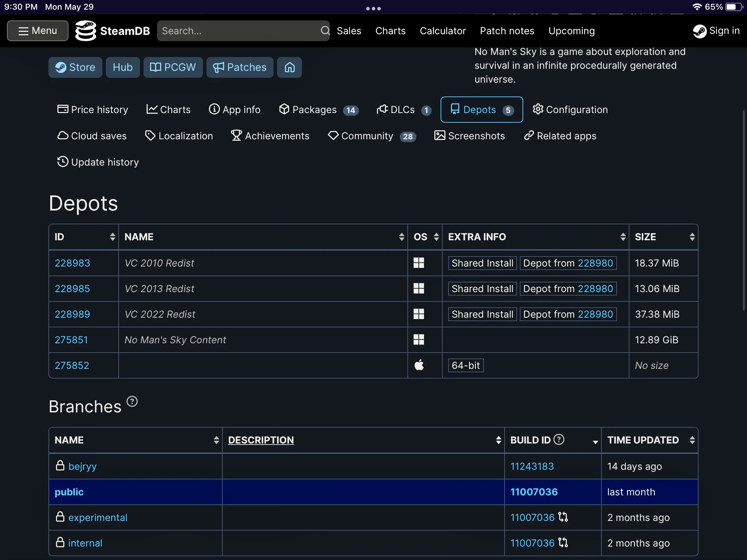Open the Calculator menu item
This screenshot has width=747, height=560.
443,31
